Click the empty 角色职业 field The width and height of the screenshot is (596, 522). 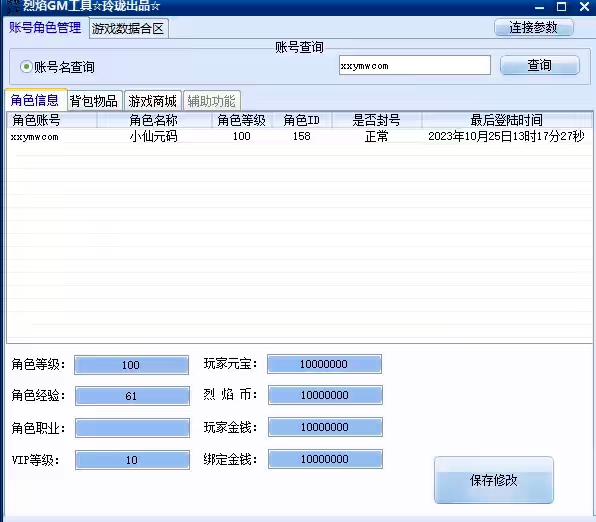point(132,428)
